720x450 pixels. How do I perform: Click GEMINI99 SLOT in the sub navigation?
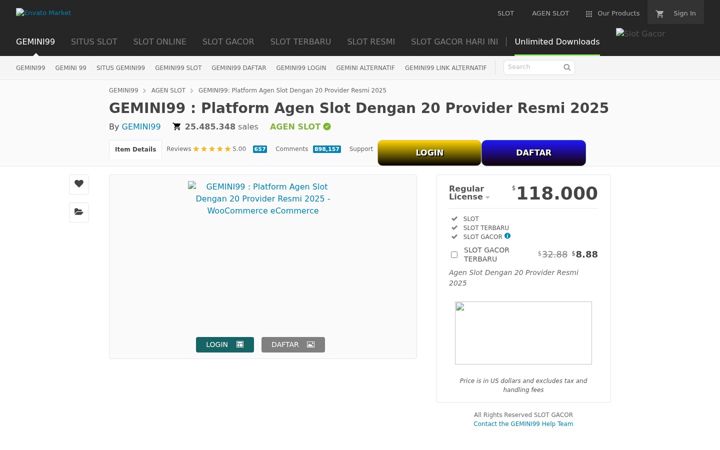[x=178, y=68]
